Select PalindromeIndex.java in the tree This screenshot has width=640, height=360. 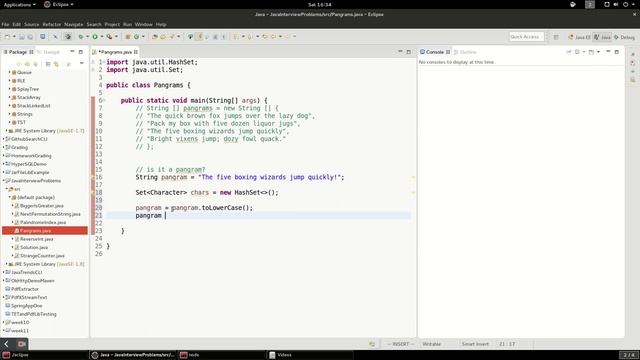click(x=43, y=222)
